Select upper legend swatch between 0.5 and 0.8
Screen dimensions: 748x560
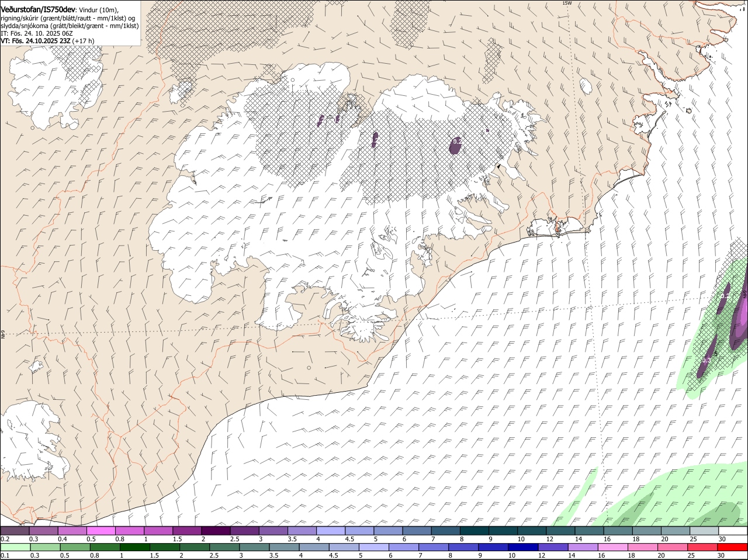[101, 531]
